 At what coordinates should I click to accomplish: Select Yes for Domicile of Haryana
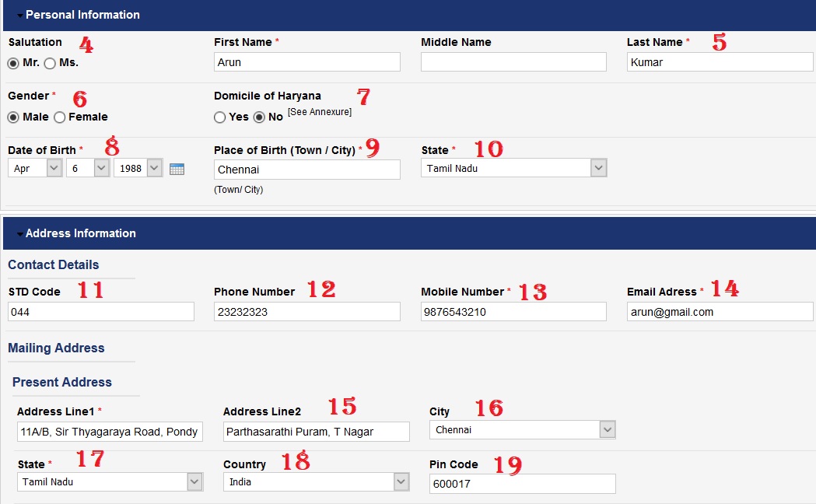click(219, 117)
